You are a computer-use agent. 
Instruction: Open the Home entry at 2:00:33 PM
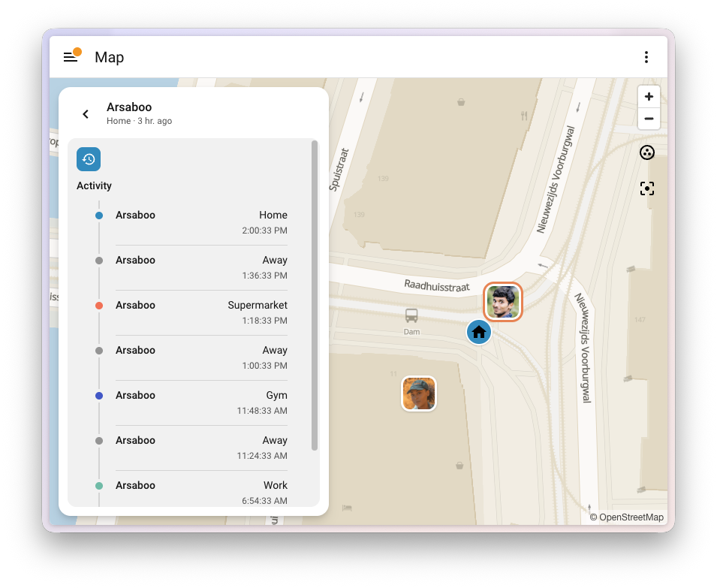point(201,222)
